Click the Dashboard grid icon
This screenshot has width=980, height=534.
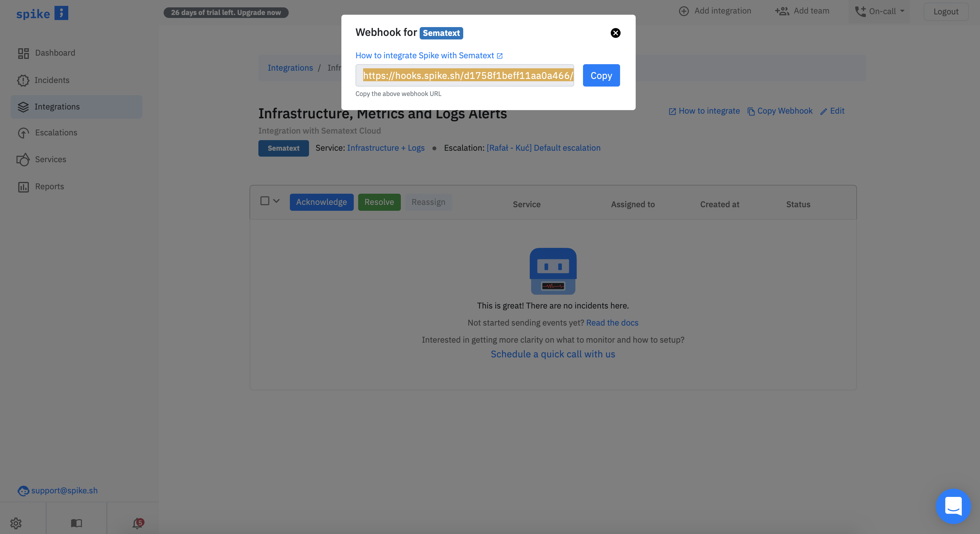23,53
